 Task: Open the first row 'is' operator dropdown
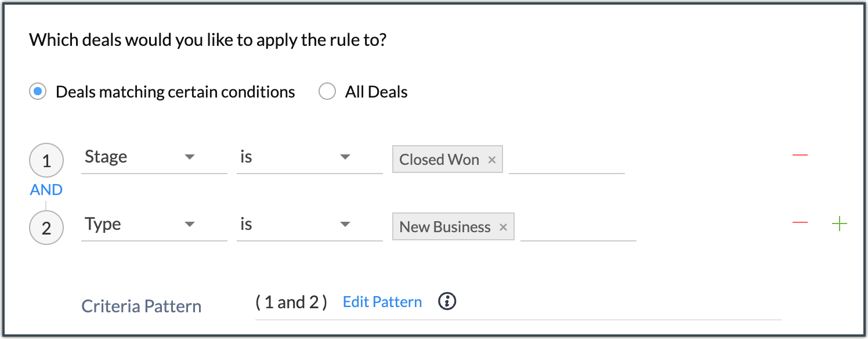[309, 157]
